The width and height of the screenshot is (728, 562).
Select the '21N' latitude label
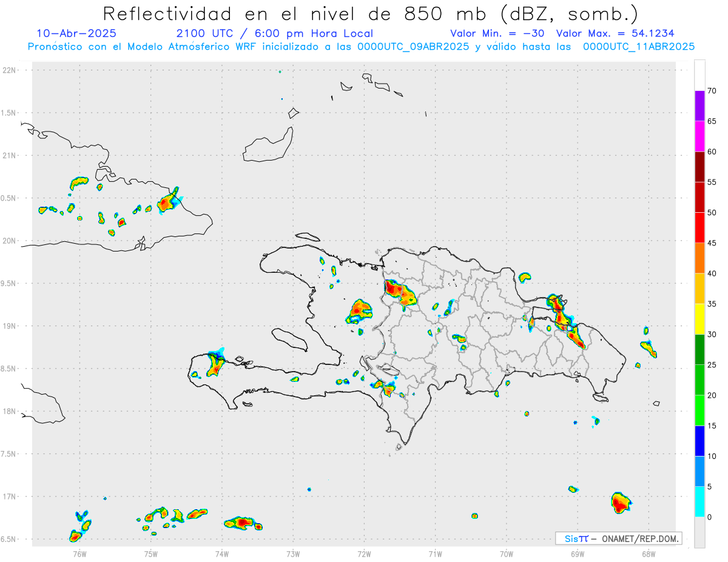point(10,155)
